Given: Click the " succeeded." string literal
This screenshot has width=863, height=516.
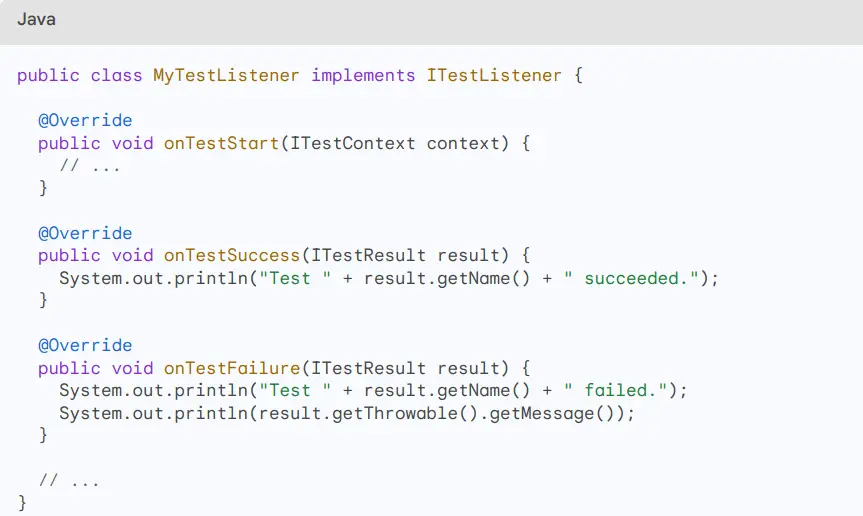Looking at the screenshot, I should point(634,278).
